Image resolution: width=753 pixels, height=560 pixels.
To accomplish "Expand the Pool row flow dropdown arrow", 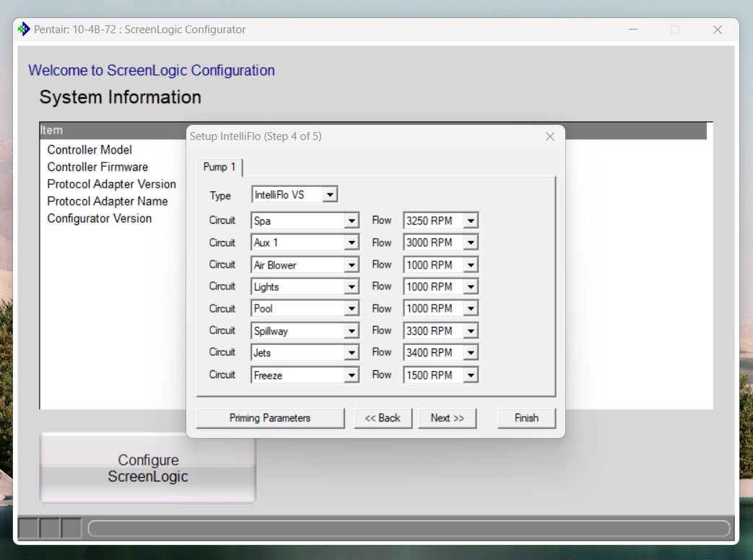I will [471, 309].
